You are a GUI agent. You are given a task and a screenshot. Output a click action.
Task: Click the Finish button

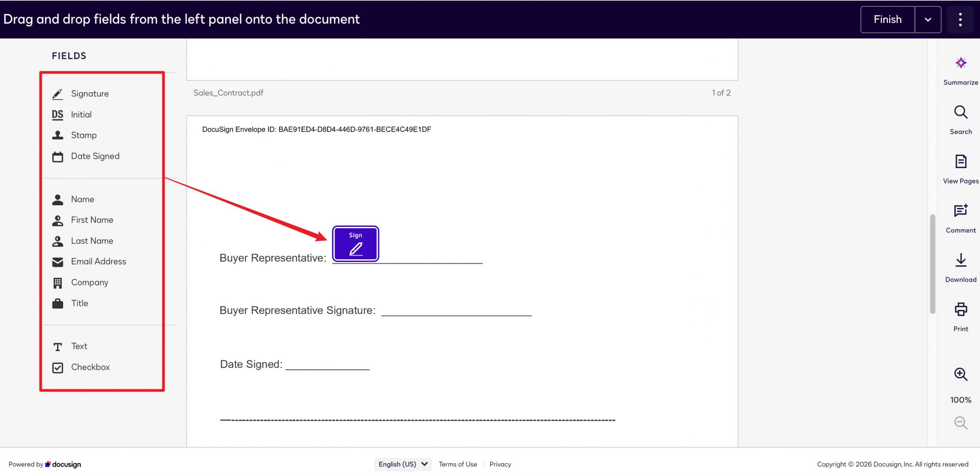click(x=887, y=19)
